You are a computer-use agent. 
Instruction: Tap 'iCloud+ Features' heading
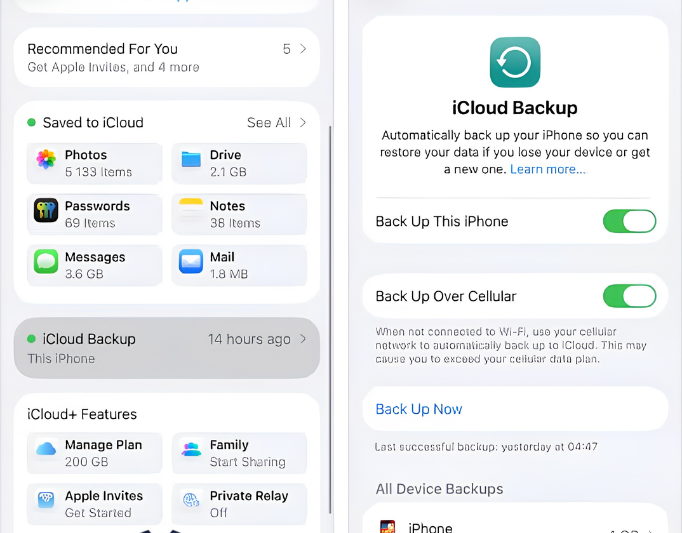tap(82, 414)
